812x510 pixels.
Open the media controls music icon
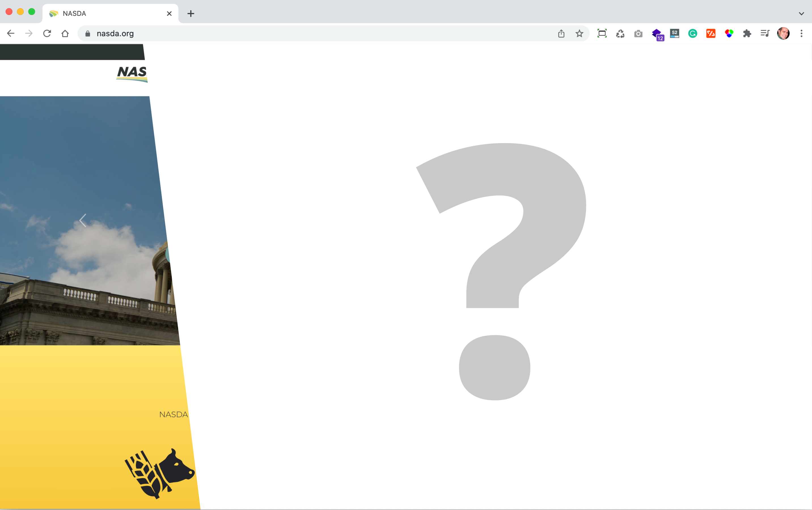[765, 33]
